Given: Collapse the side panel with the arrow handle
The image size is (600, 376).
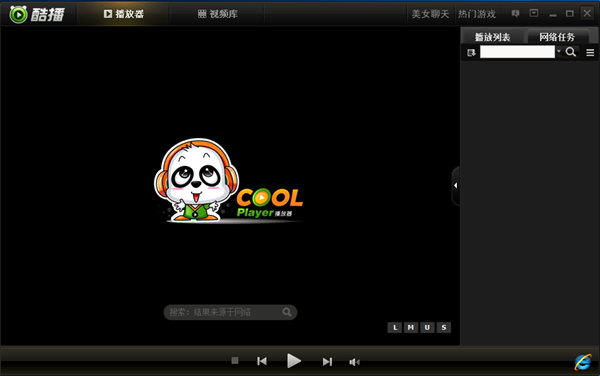Looking at the screenshot, I should point(455,186).
